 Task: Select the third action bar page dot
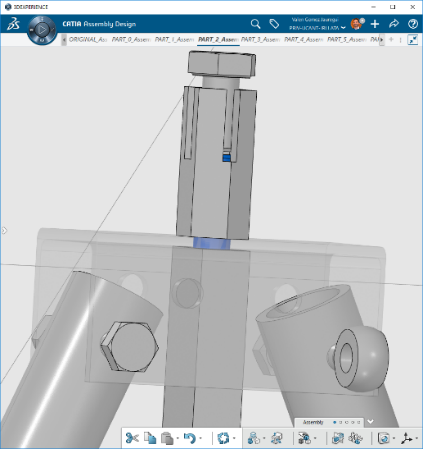coord(347,422)
